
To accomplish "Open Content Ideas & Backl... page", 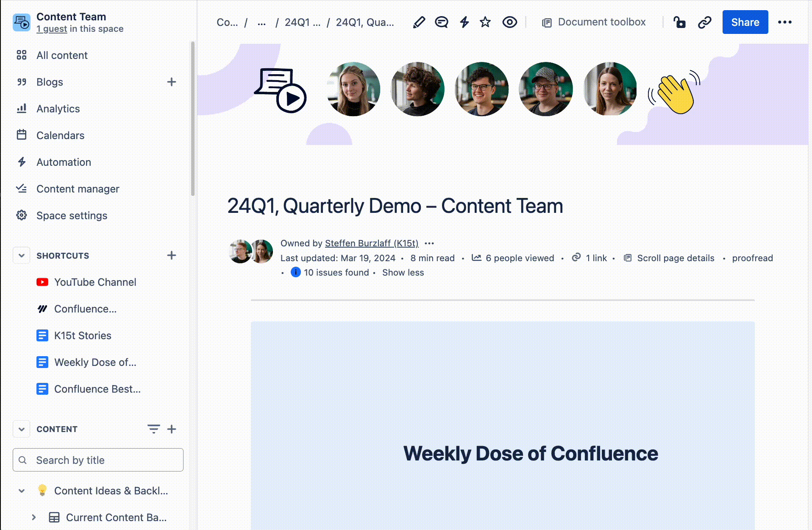I will [x=111, y=491].
